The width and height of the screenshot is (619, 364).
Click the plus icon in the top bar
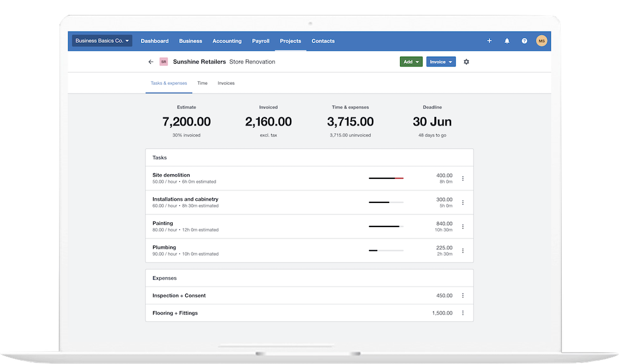click(x=489, y=41)
